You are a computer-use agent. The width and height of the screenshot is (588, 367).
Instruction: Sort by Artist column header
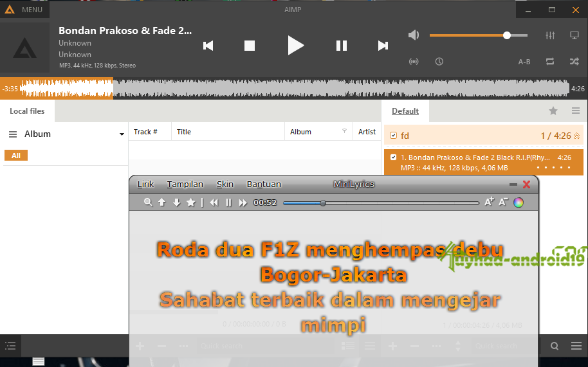[x=367, y=132]
